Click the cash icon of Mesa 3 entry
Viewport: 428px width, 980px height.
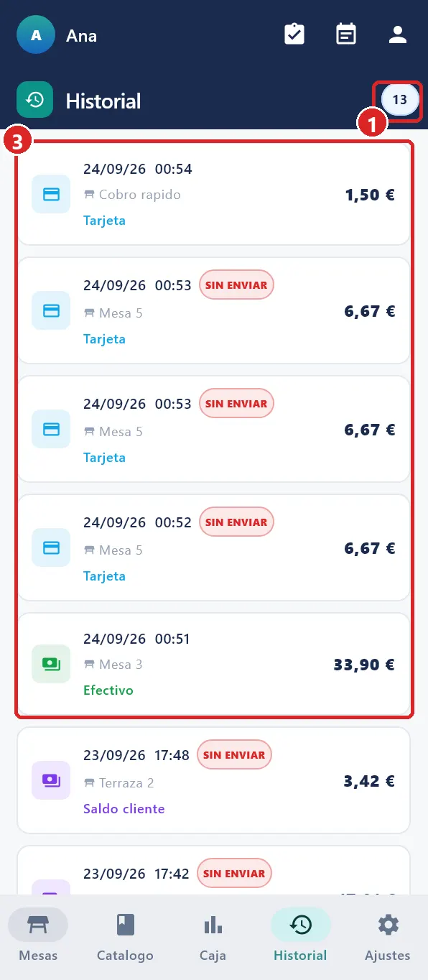51,664
